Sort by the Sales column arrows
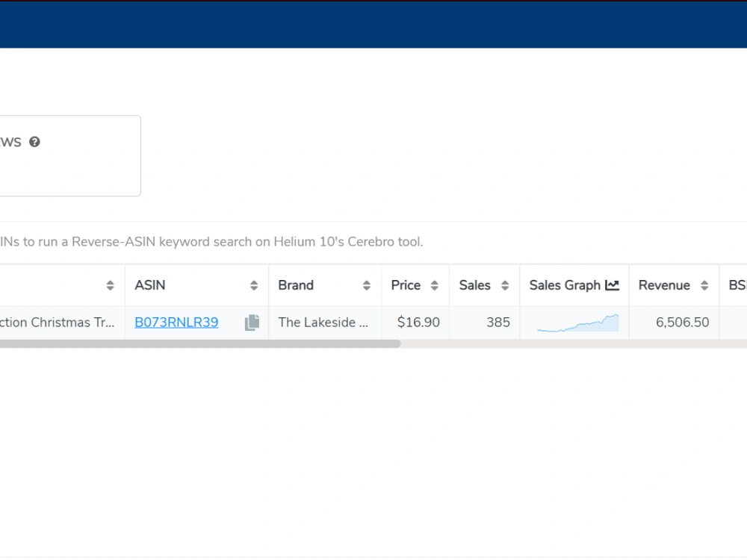 tap(505, 285)
